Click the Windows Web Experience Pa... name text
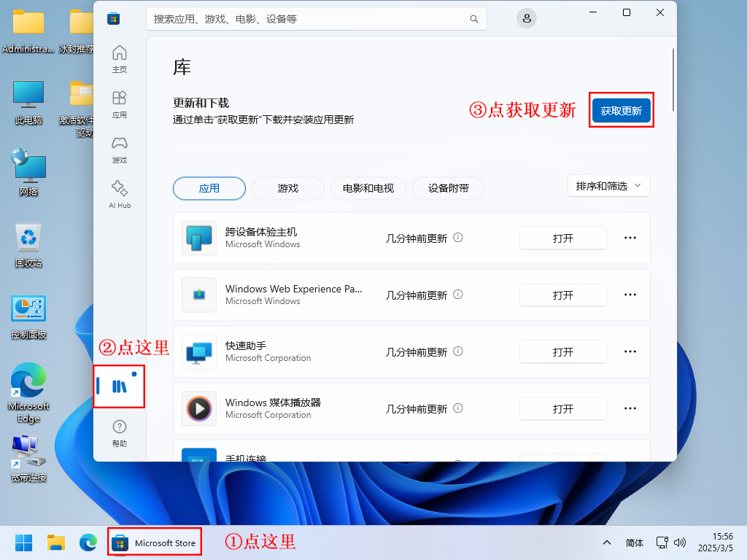The height and width of the screenshot is (560, 747). pos(293,289)
